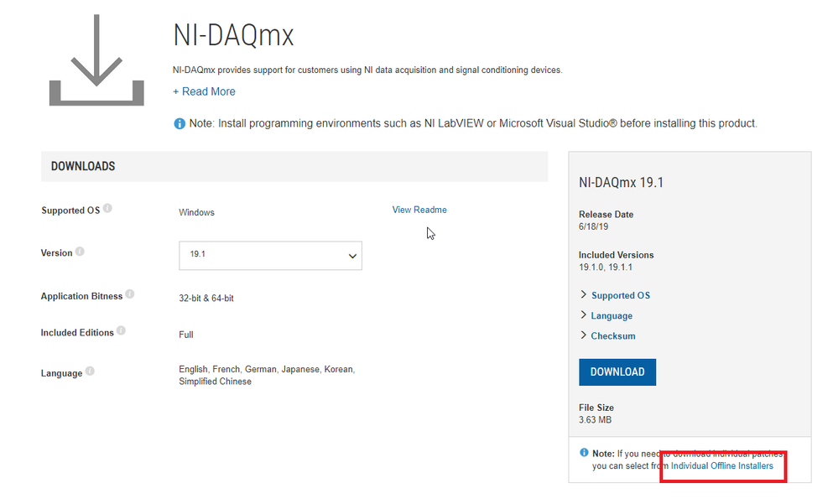The height and width of the screenshot is (504, 838).
Task: Open the Version 19.1 dropdown
Action: pyautogui.click(x=270, y=256)
